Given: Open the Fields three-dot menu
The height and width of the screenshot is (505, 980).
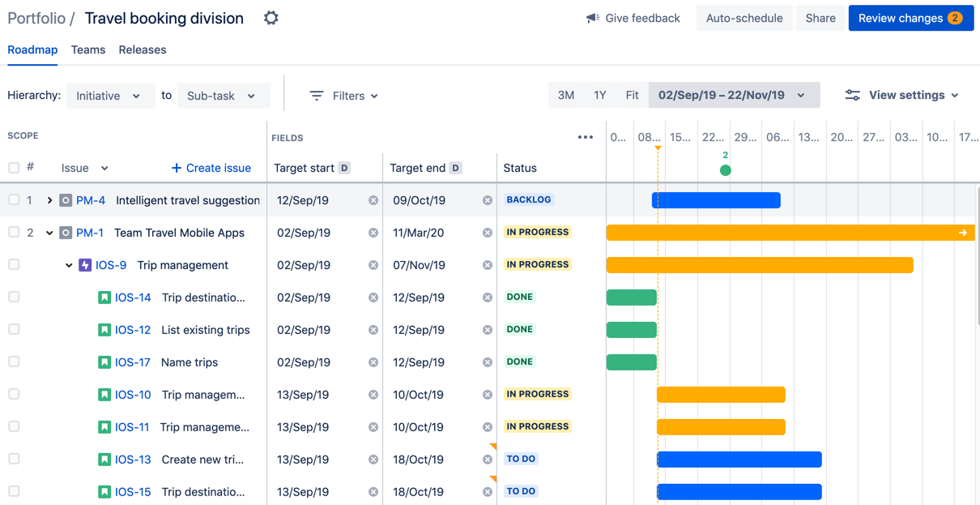Looking at the screenshot, I should tap(586, 137).
